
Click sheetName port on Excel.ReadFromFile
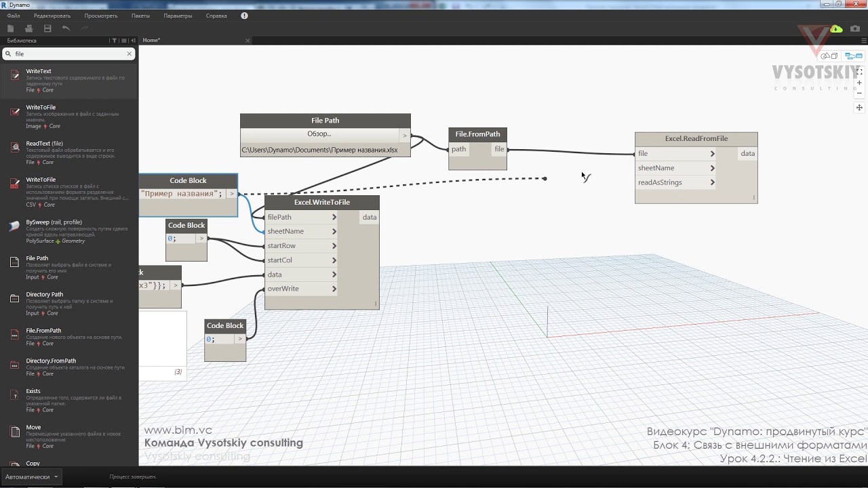[675, 168]
